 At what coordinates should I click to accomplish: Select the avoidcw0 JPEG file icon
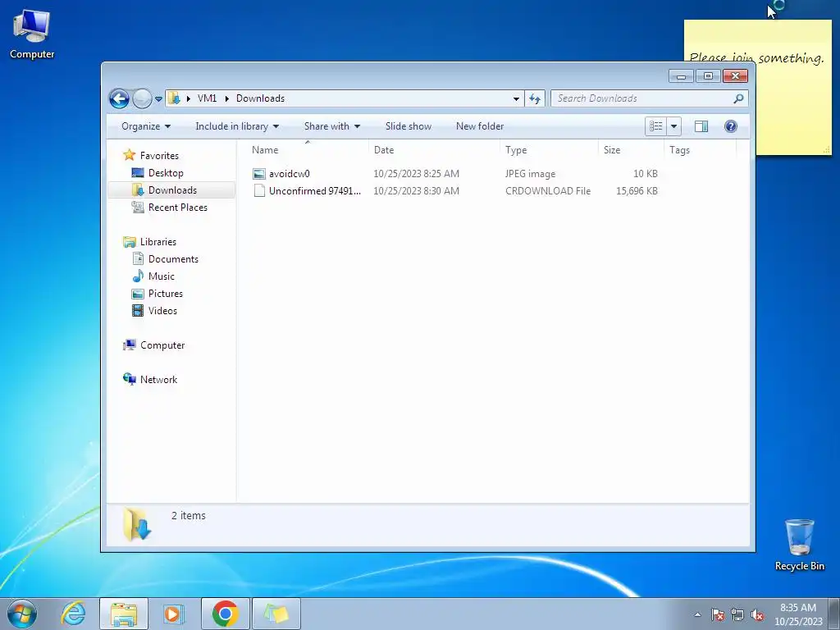click(x=259, y=174)
